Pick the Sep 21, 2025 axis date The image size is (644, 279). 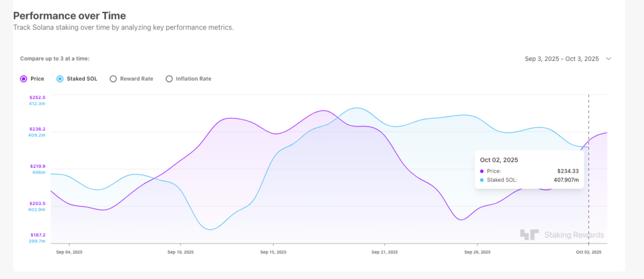[385, 252]
